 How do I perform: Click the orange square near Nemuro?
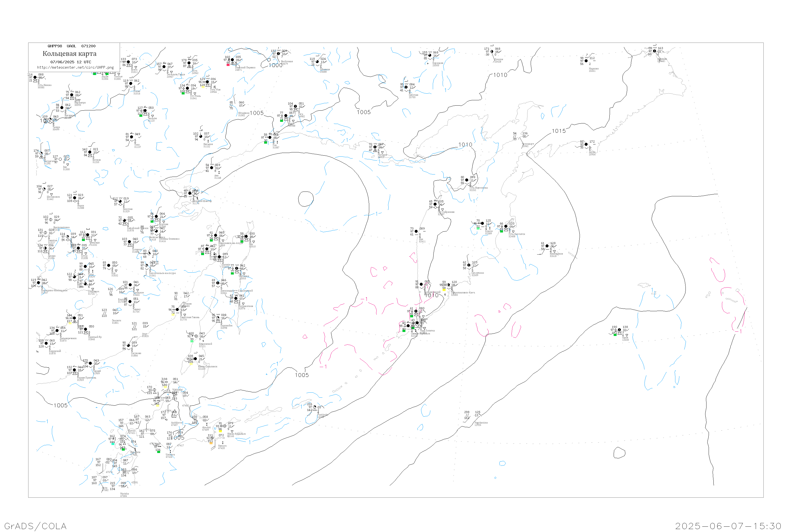point(211,443)
